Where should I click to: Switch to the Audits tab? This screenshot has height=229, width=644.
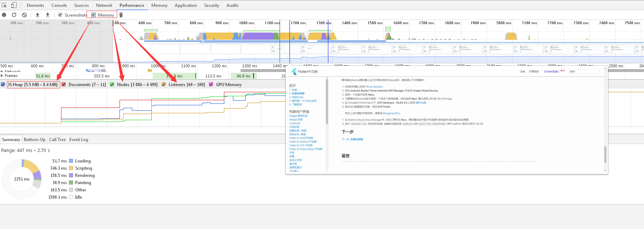coord(233,5)
